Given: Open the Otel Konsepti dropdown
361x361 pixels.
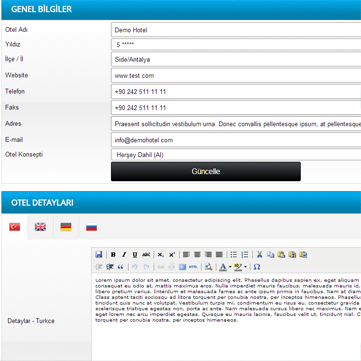Looking at the screenshot, I should pos(236,155).
